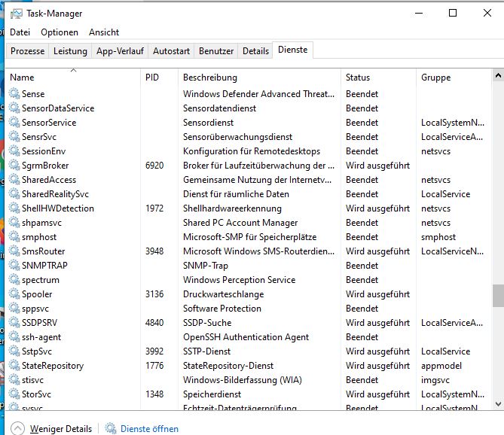The width and height of the screenshot is (504, 435).
Task: Select PID 1972 of ShellHWDetection
Action: 154,208
